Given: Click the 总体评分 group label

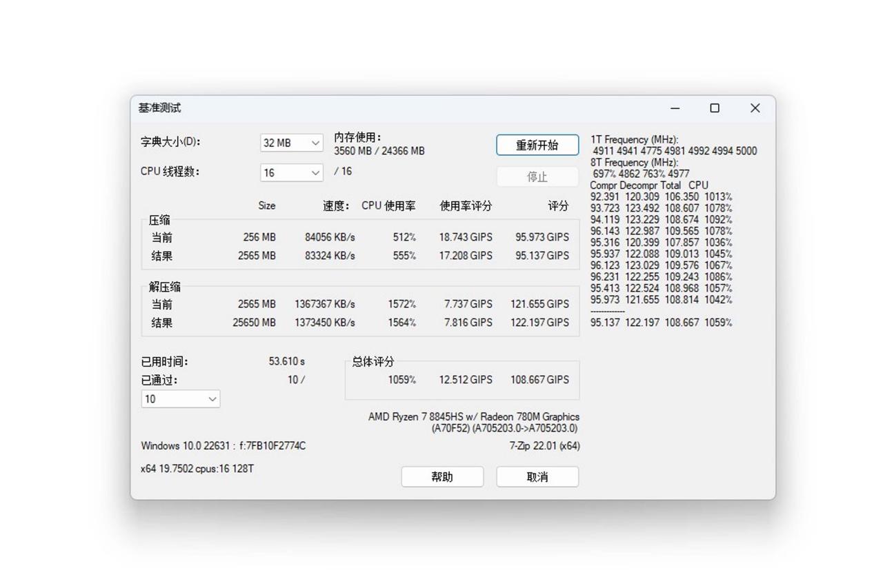Looking at the screenshot, I should tap(373, 362).
